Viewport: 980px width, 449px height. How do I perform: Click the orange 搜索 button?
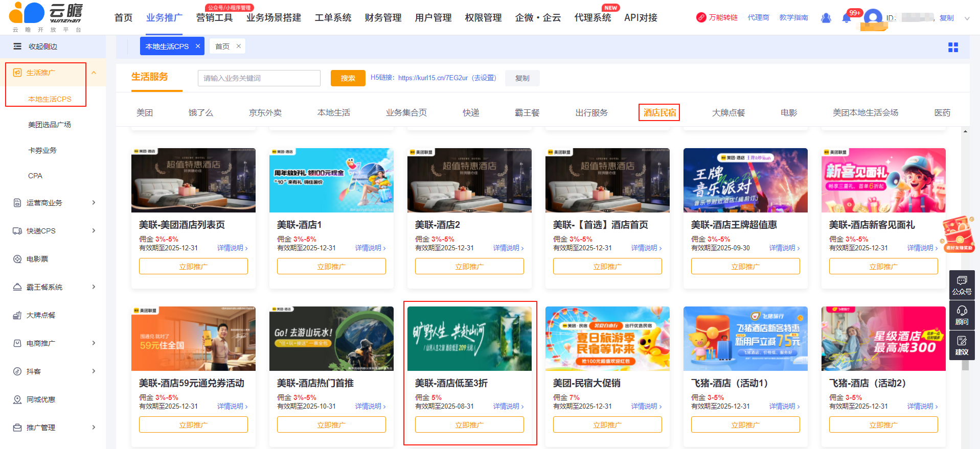click(348, 78)
